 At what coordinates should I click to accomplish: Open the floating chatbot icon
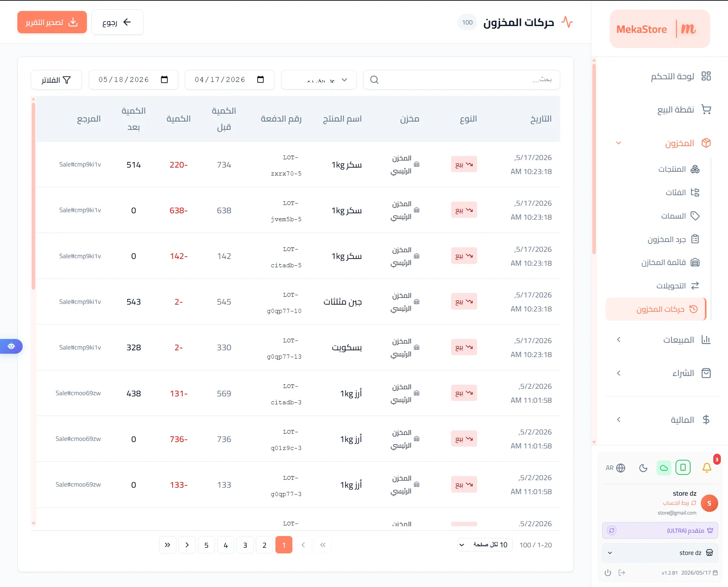[11, 346]
